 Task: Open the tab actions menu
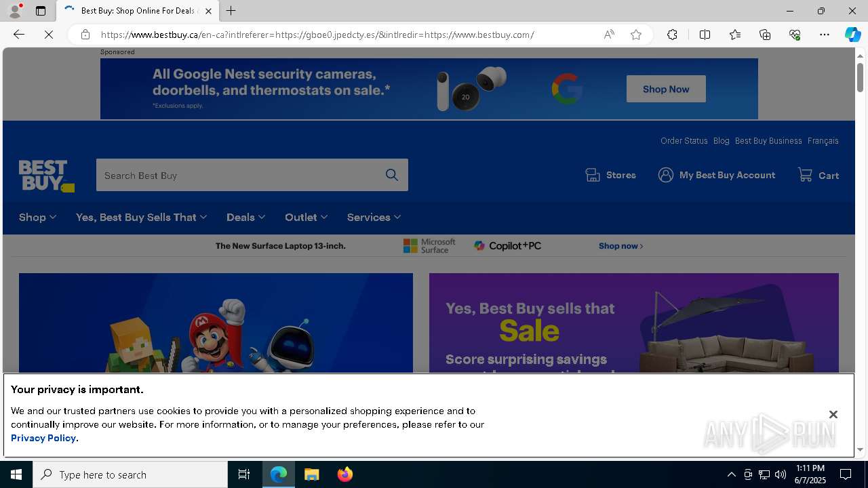click(x=41, y=11)
